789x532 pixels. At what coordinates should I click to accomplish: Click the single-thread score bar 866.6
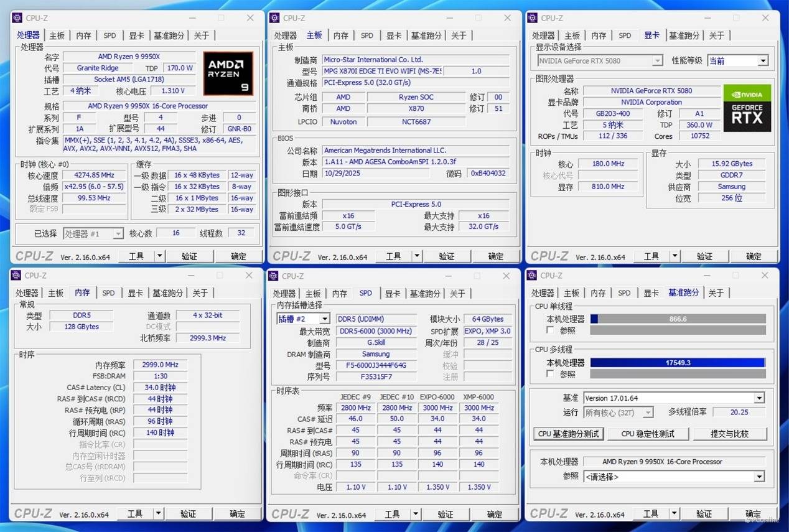click(678, 319)
